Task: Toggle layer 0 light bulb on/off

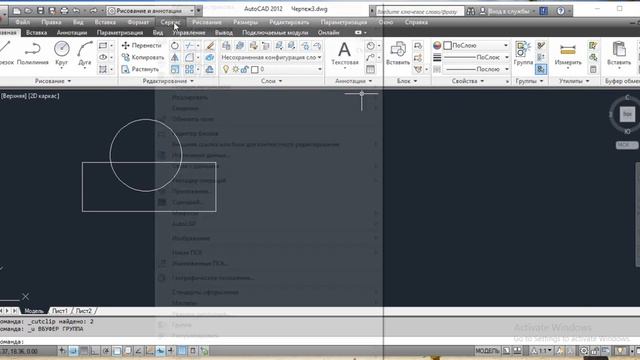Action: point(226,70)
